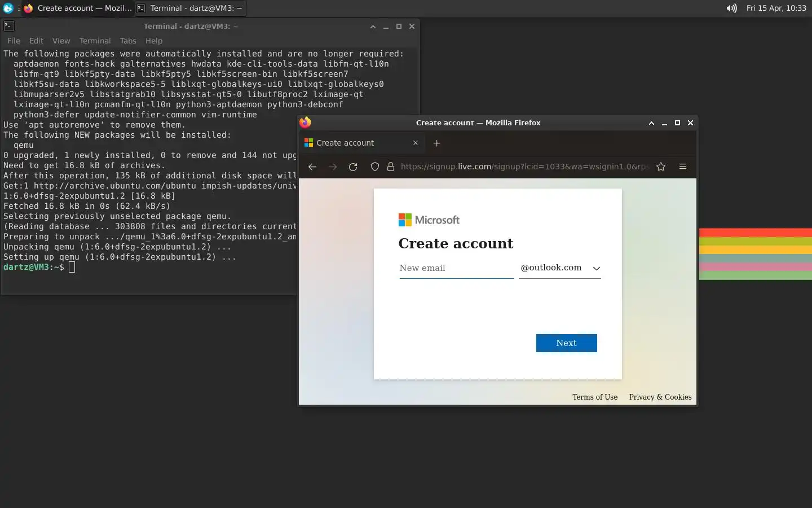Open the clock showing Fri 15 Apr, 10:33
Image resolution: width=812 pixels, height=508 pixels.
pos(776,8)
